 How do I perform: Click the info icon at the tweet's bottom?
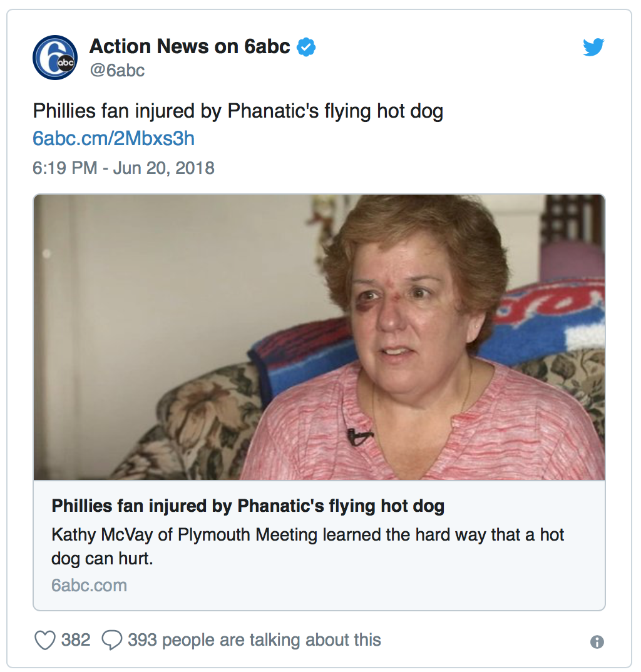click(x=597, y=641)
